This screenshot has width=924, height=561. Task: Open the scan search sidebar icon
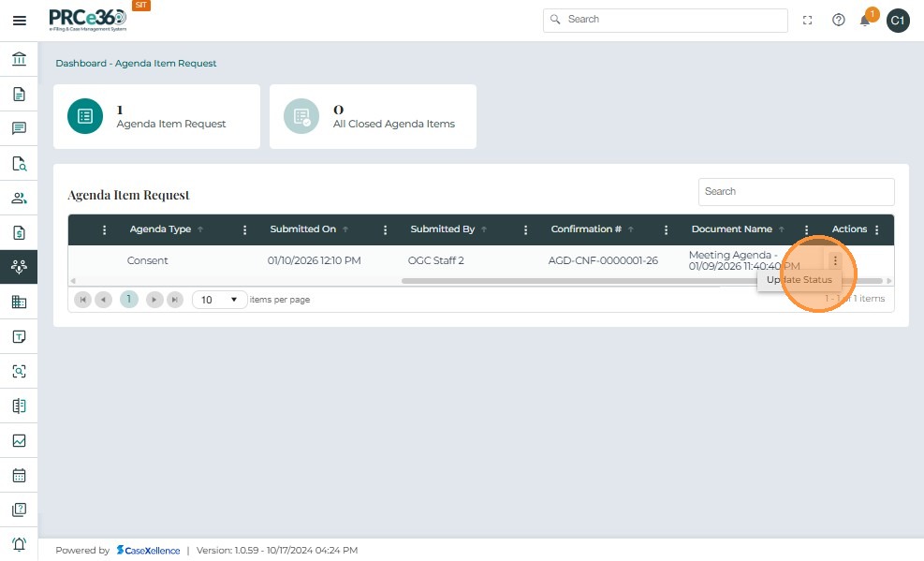tap(19, 371)
